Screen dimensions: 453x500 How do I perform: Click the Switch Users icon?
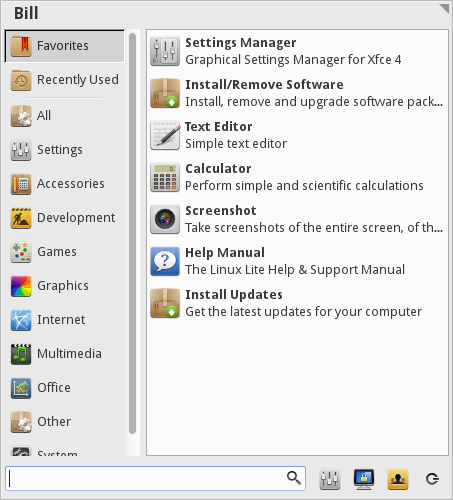coord(398,479)
